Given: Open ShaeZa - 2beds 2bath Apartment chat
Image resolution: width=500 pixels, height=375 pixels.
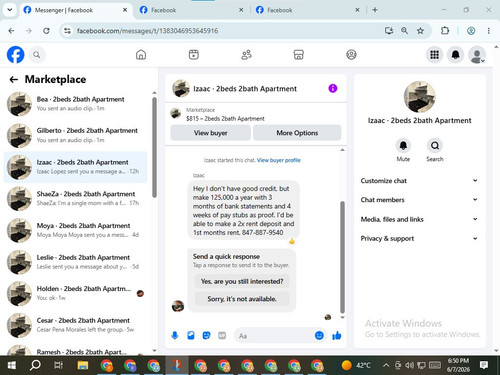Looking at the screenshot, I should pyautogui.click(x=76, y=198).
